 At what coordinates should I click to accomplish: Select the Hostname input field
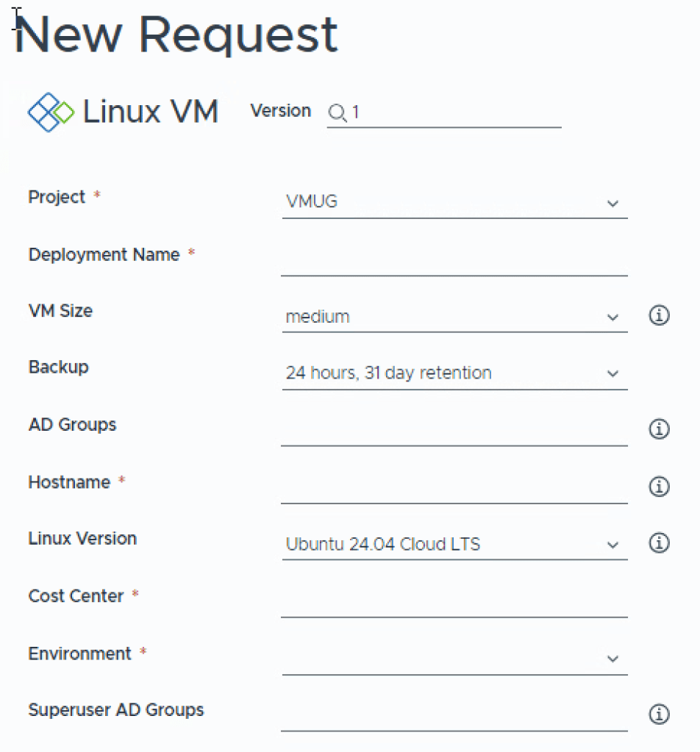[454, 487]
